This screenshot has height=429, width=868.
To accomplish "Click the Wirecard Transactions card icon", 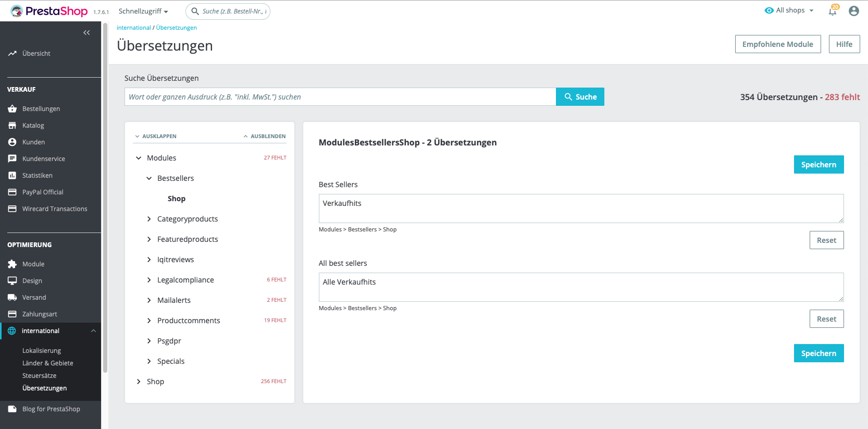I will 13,209.
